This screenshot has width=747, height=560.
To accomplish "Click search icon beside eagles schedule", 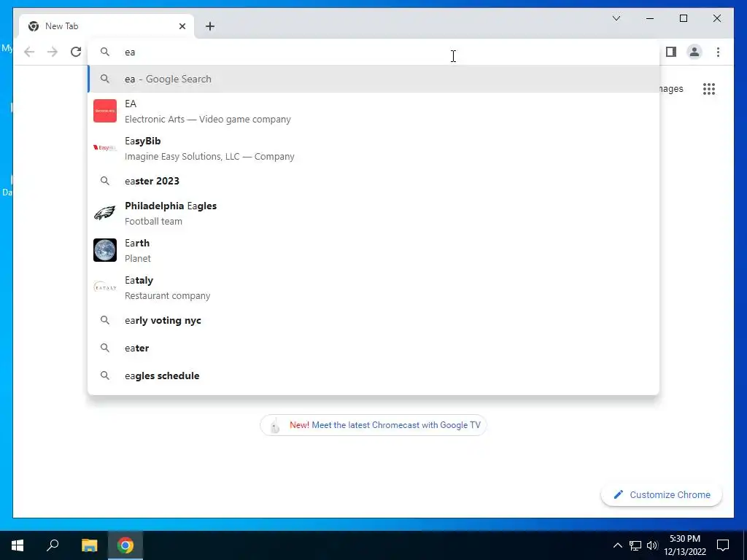I will (x=105, y=376).
